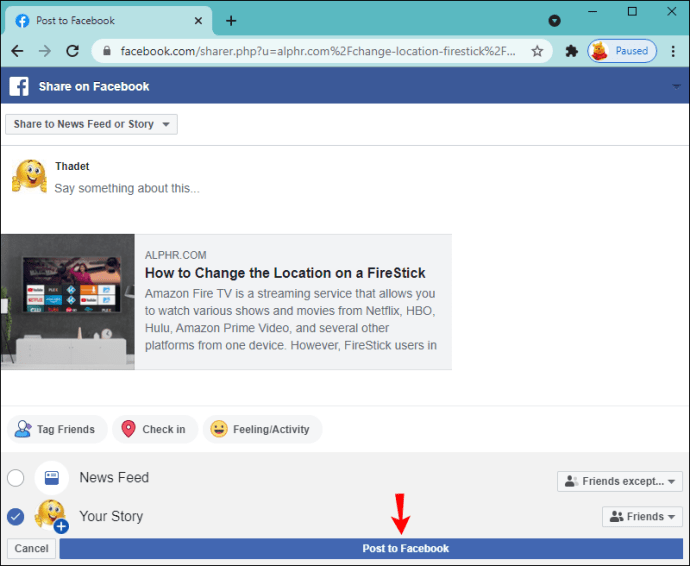Image resolution: width=690 pixels, height=566 pixels.
Task: Select the News Feed radio circle
Action: point(16,478)
